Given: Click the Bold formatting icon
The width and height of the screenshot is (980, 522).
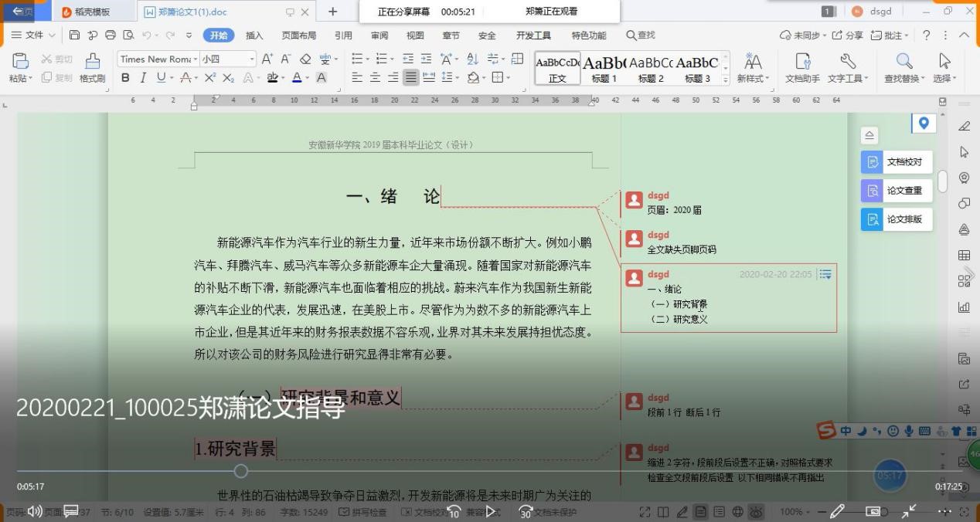Looking at the screenshot, I should coord(125,77).
